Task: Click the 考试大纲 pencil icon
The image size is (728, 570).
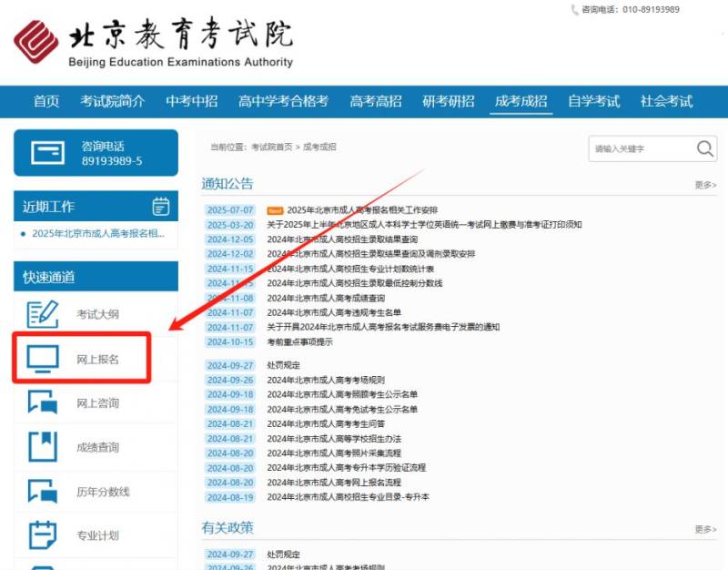Action: (x=43, y=314)
